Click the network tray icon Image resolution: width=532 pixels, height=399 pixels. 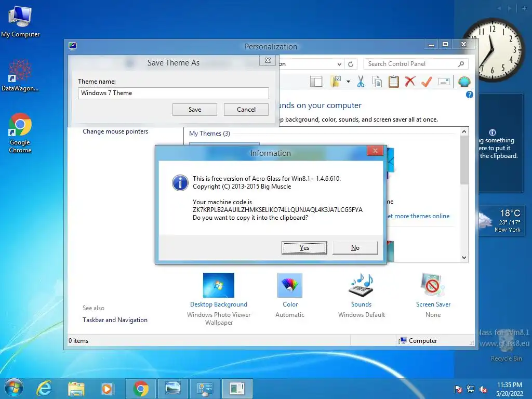point(471,389)
